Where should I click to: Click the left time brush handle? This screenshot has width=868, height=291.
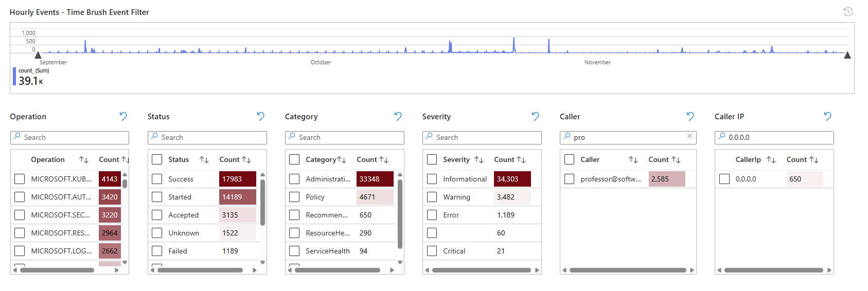click(38, 55)
